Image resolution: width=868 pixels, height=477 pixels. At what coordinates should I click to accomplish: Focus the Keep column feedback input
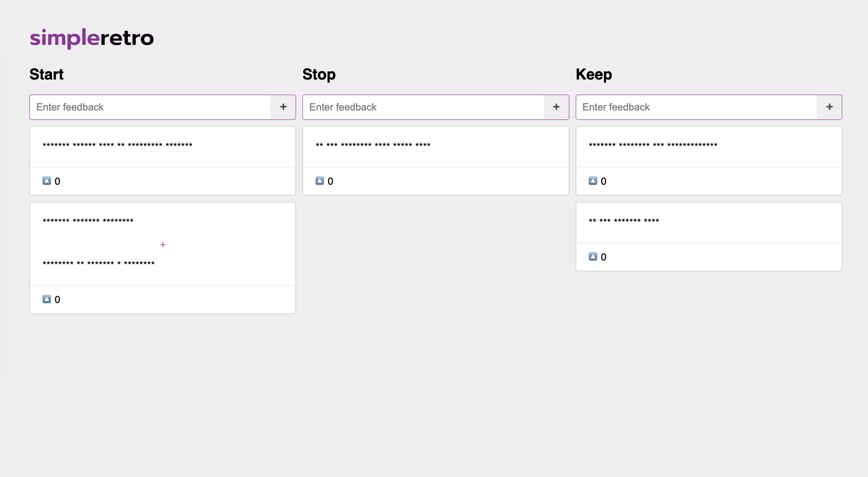[x=696, y=107]
